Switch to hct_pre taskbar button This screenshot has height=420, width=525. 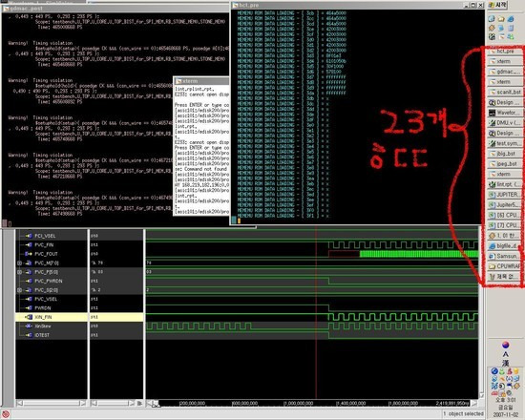(x=505, y=52)
